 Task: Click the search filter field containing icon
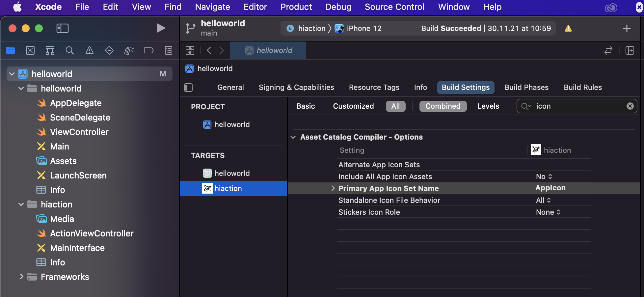577,106
